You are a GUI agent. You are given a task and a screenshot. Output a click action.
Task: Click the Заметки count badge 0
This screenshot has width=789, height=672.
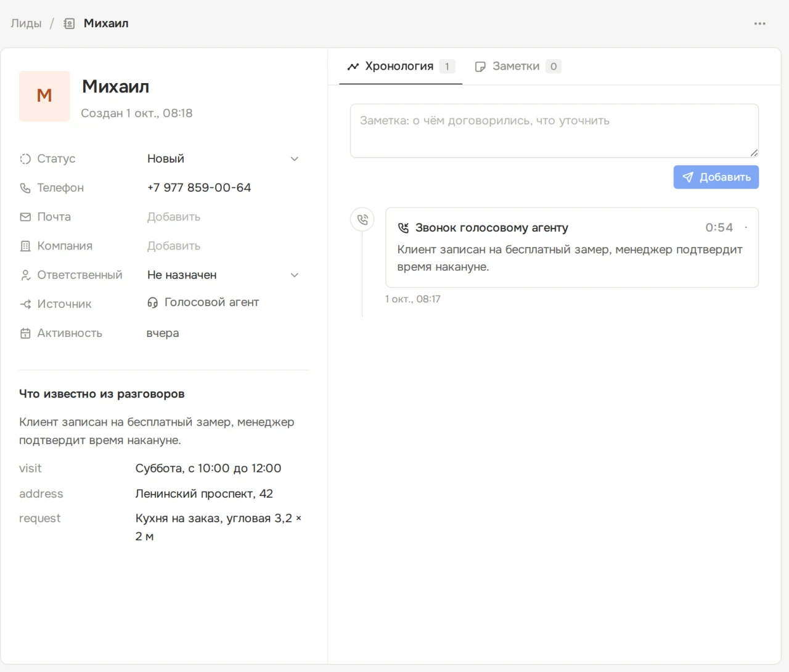tap(554, 67)
